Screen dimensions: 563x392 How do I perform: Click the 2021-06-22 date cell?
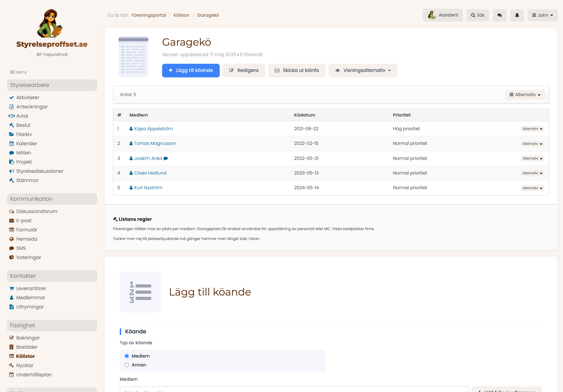(306, 129)
